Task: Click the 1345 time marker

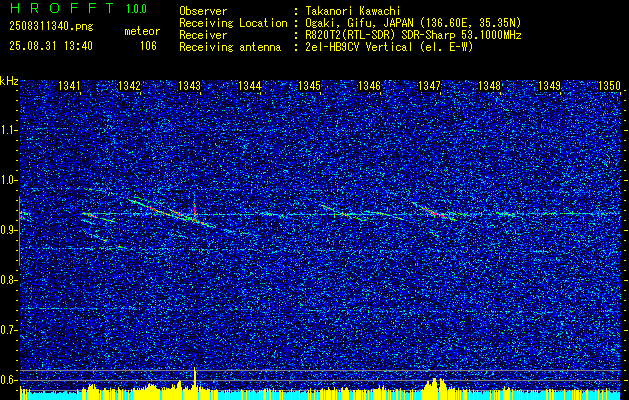Action: click(309, 85)
